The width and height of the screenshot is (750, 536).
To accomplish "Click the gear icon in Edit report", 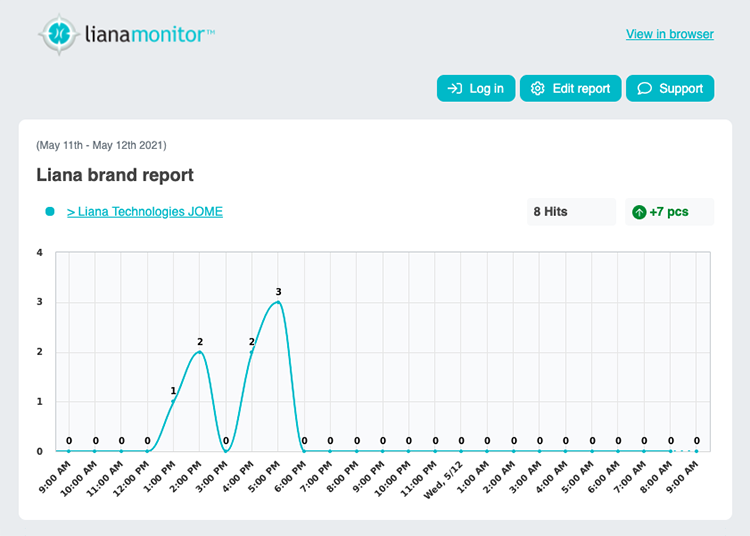I will tap(537, 89).
